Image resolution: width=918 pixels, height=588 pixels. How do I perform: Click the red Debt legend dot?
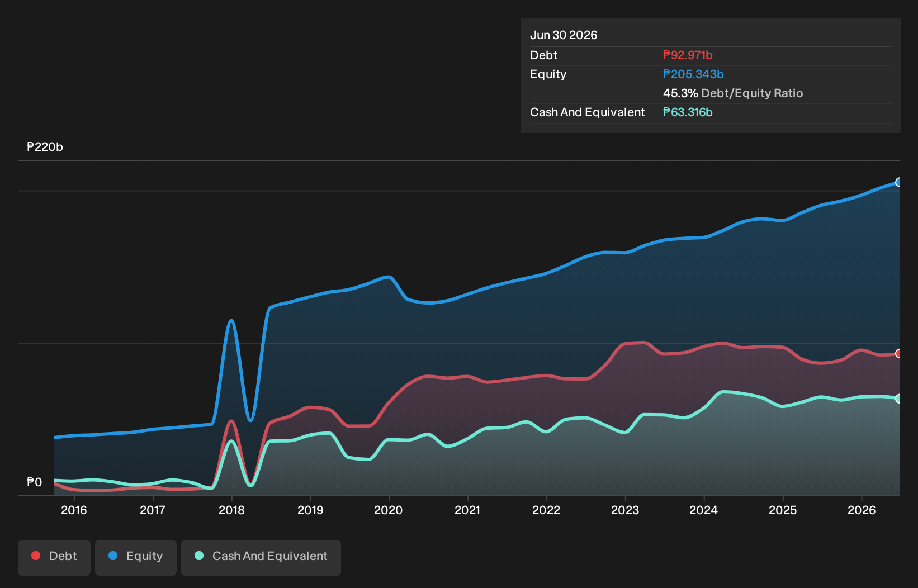click(x=36, y=556)
